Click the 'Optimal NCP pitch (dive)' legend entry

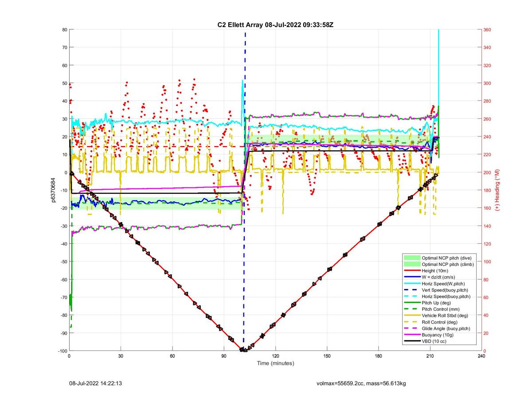pyautogui.click(x=447, y=257)
